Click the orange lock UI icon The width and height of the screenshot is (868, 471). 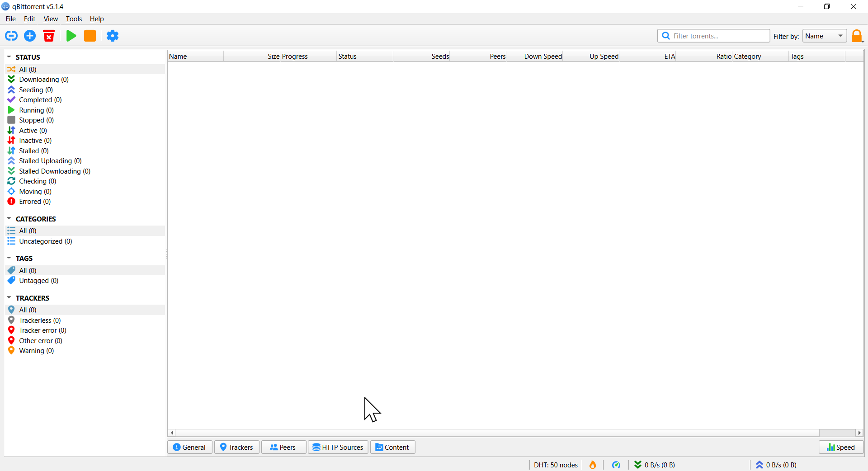click(x=857, y=36)
